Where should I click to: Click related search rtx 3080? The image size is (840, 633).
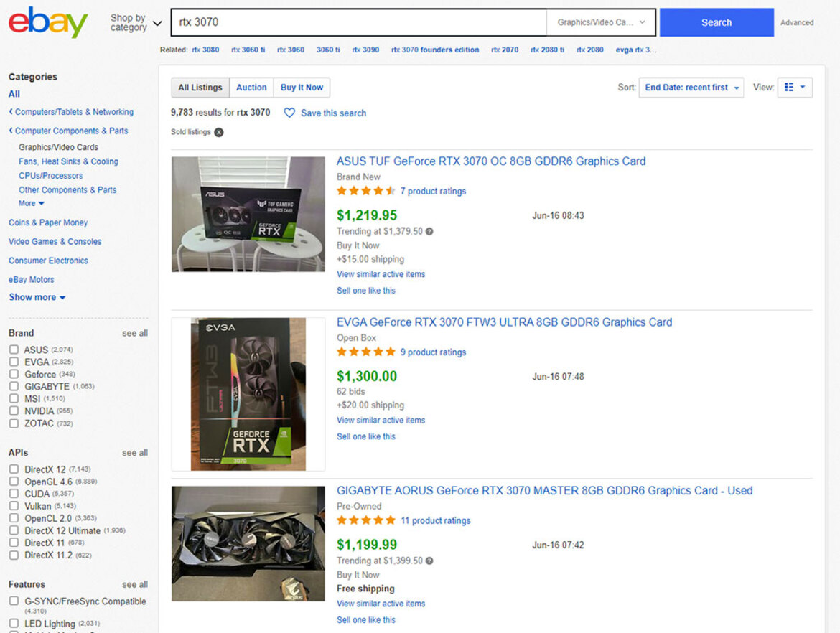click(x=206, y=50)
